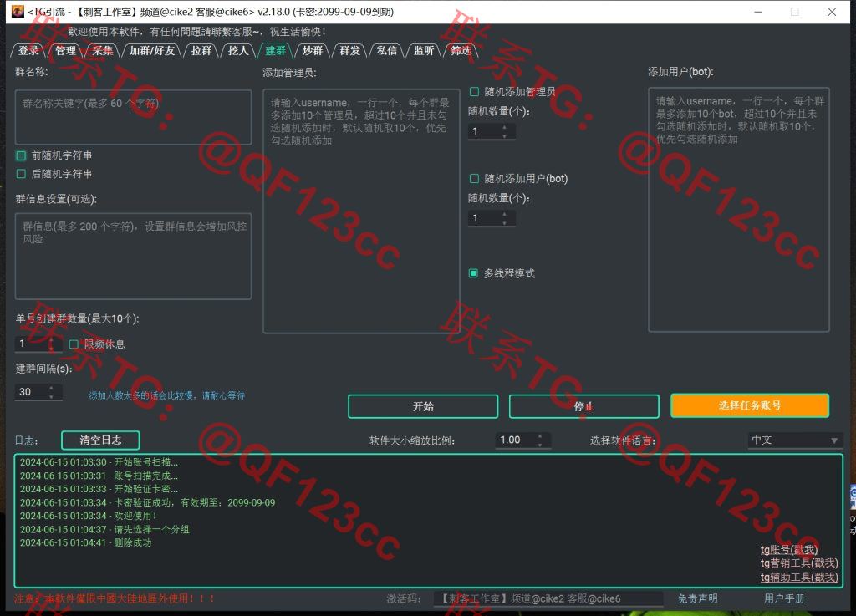Decrease bot 随机数量 spinner value
856x616 pixels.
[x=504, y=222]
